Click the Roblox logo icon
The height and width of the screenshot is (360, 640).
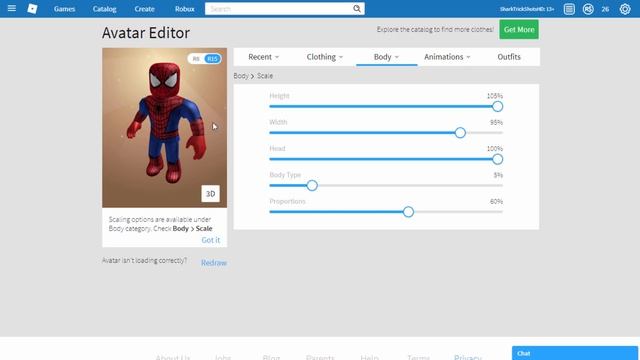[x=32, y=9]
